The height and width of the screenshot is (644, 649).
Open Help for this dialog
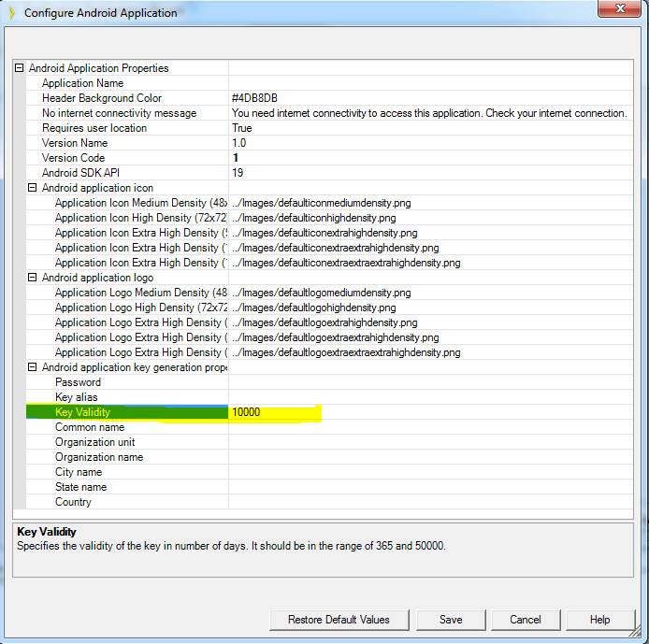pyautogui.click(x=600, y=620)
